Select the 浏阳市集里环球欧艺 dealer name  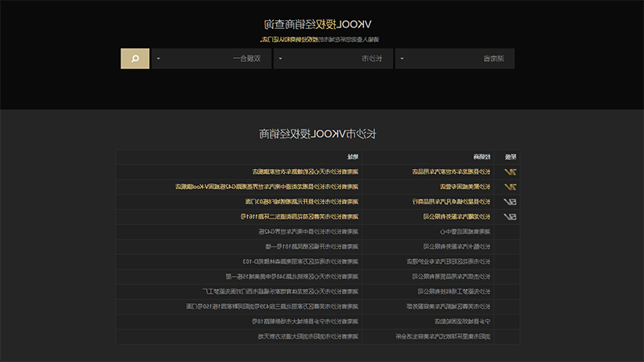point(444,336)
